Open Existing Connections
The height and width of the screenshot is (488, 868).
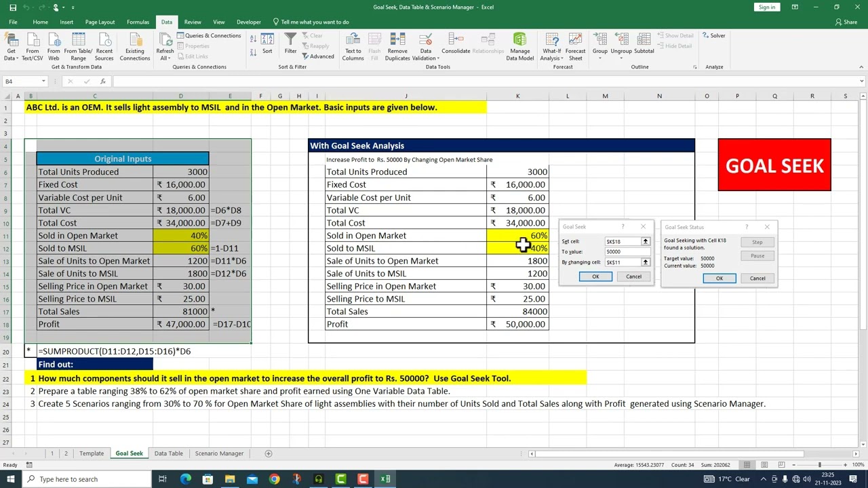(x=135, y=45)
